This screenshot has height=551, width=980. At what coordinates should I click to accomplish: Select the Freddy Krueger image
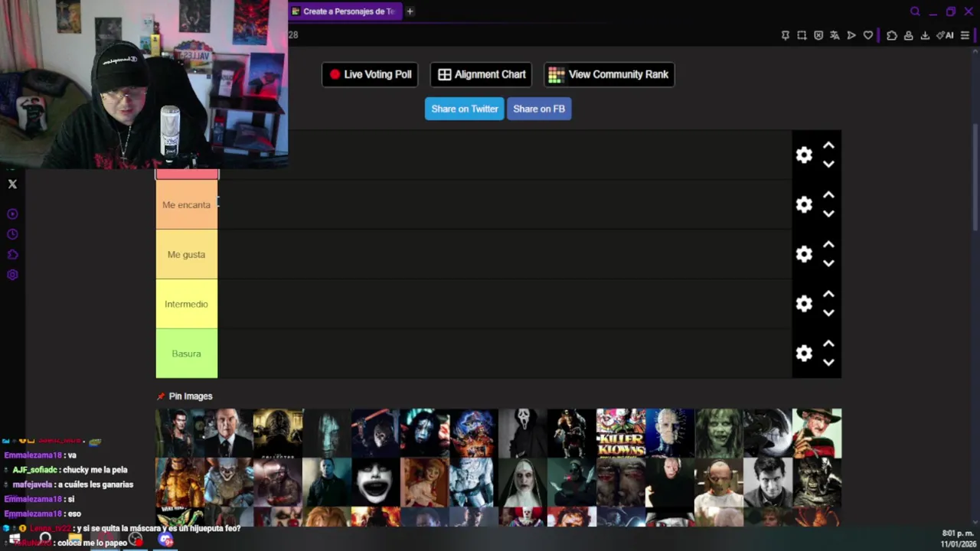pos(817,433)
